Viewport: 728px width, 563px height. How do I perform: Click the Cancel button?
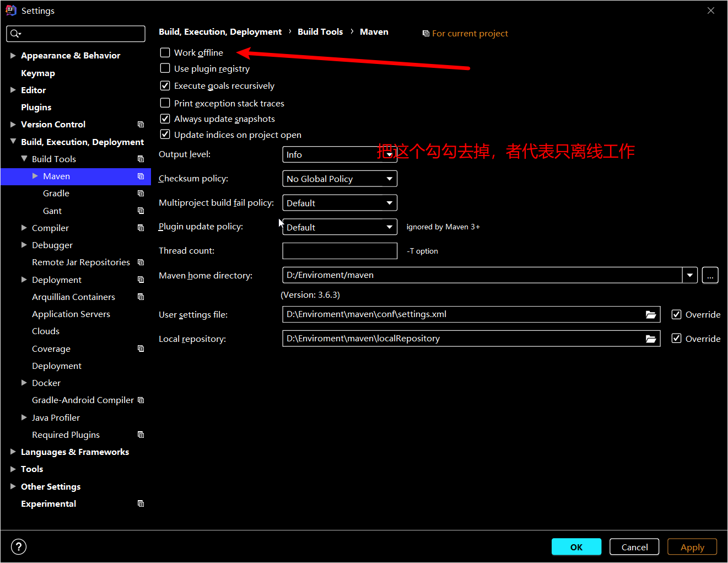[x=634, y=547]
